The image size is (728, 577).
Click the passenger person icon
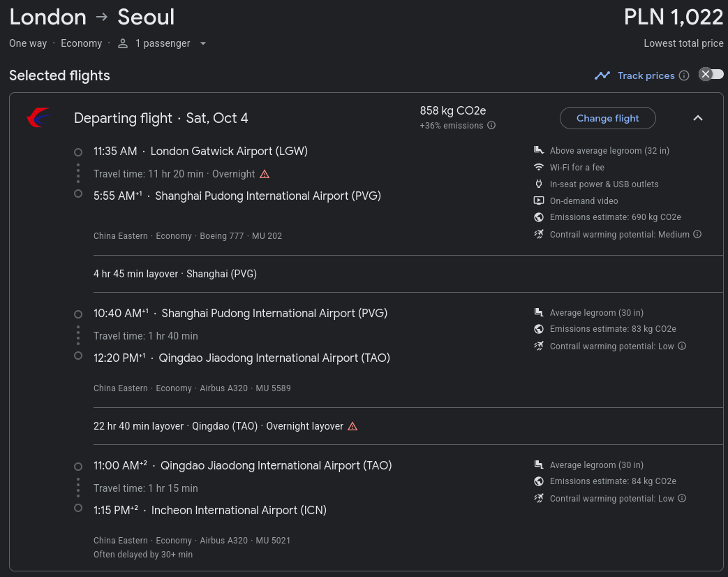coord(123,43)
